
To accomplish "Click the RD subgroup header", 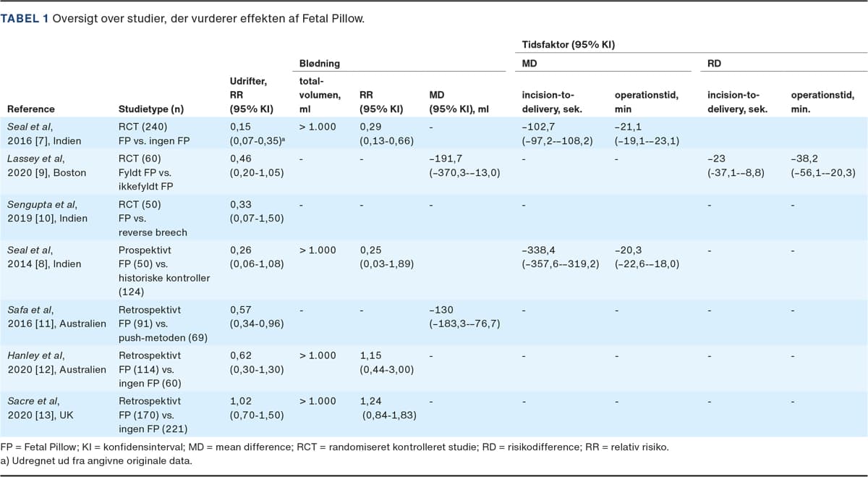I will tap(714, 64).
